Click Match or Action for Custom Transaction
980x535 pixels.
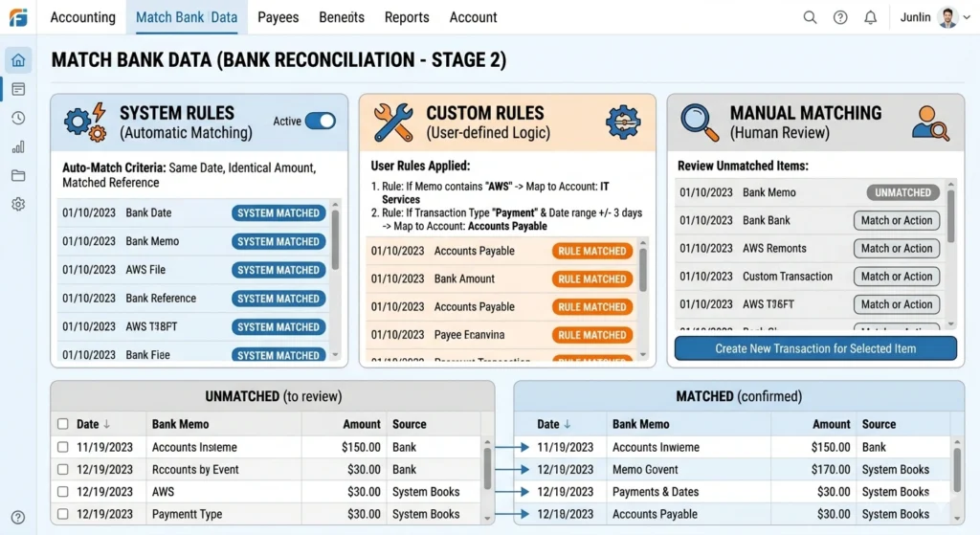[x=896, y=277]
